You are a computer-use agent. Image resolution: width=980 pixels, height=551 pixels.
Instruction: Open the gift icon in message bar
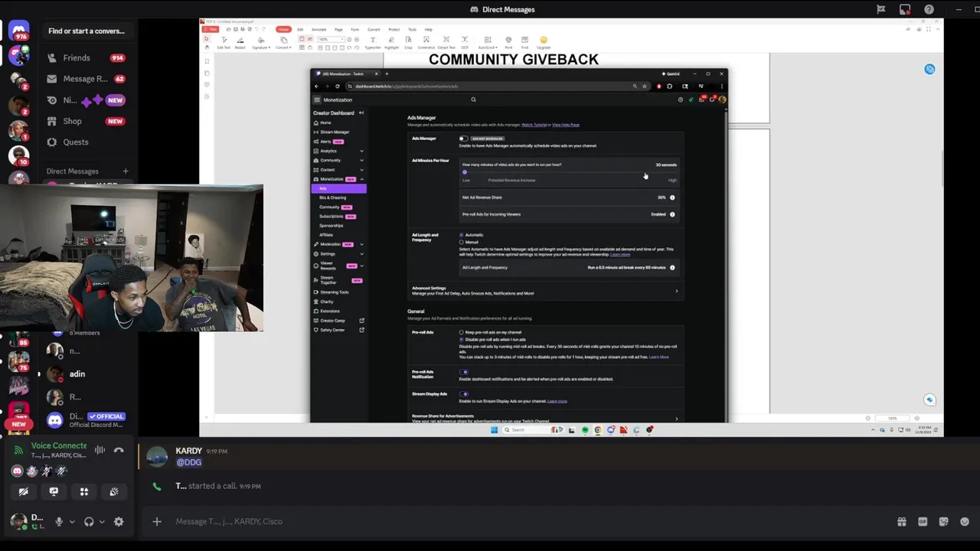click(x=902, y=522)
